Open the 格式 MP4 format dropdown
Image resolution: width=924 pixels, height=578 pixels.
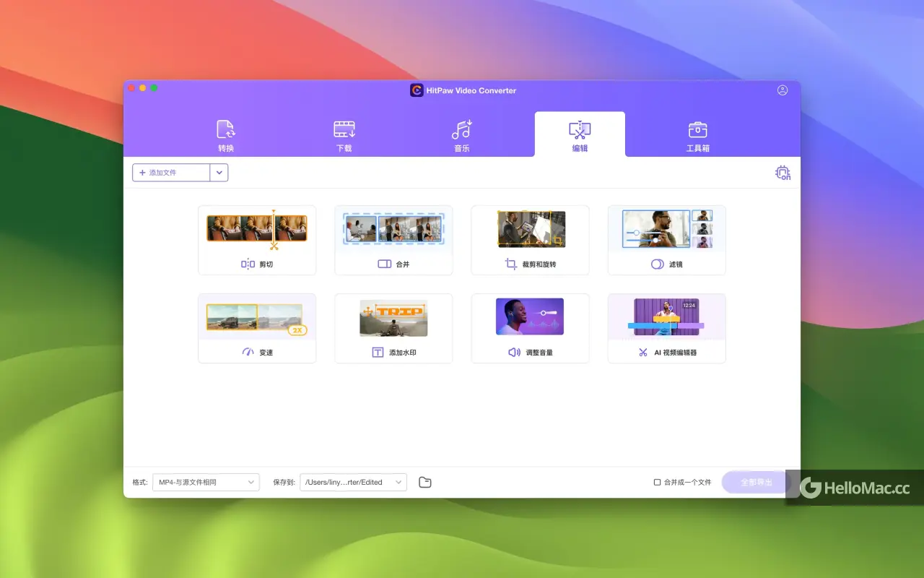[206, 482]
